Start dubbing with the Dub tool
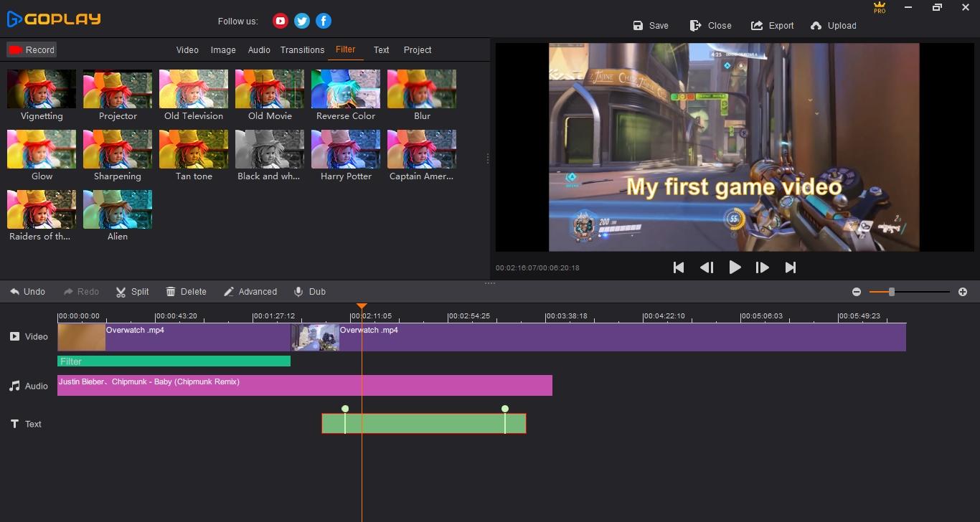This screenshot has width=980, height=522. 310,292
